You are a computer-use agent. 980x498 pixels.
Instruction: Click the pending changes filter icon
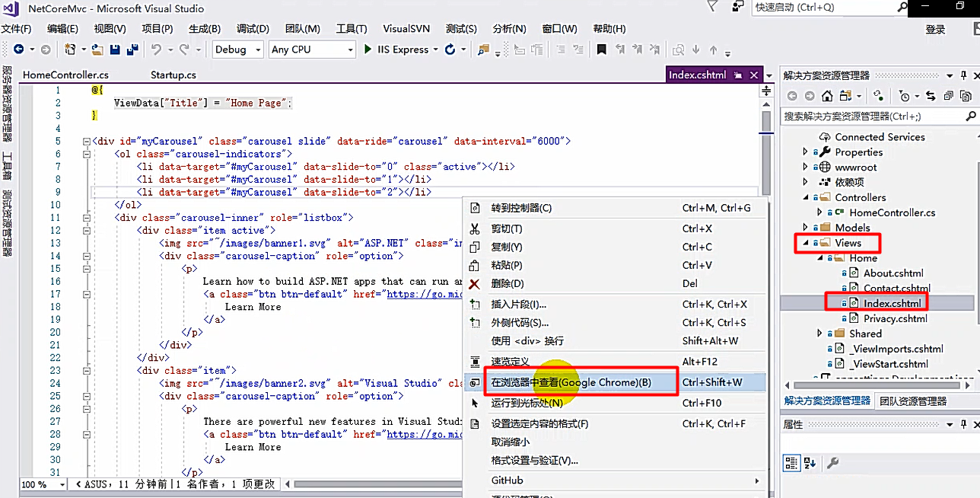(904, 96)
